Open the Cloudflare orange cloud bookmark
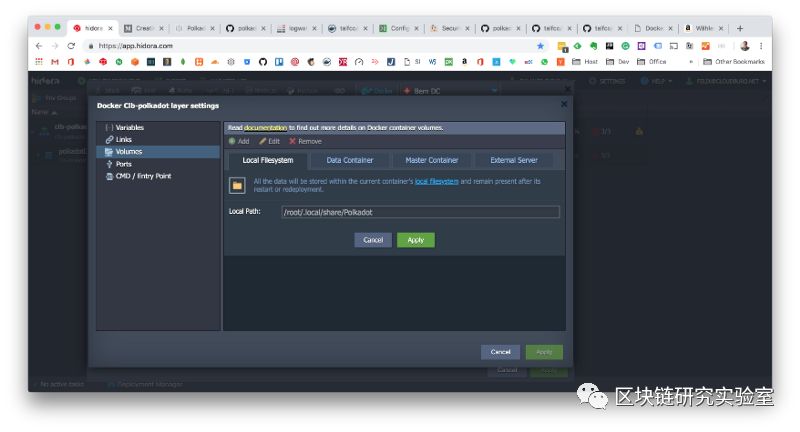 [x=215, y=62]
